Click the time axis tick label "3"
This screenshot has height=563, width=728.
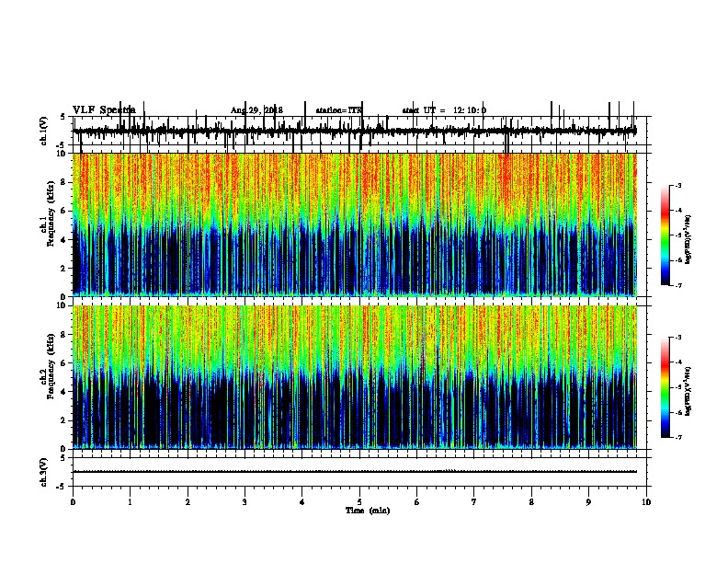click(x=245, y=502)
